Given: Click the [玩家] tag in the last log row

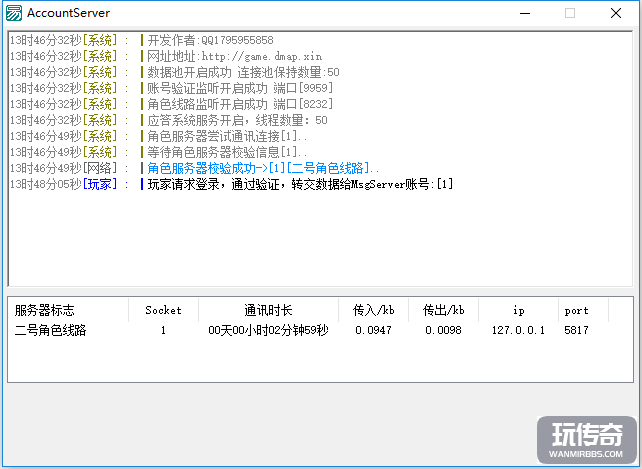Looking at the screenshot, I should tap(100, 184).
